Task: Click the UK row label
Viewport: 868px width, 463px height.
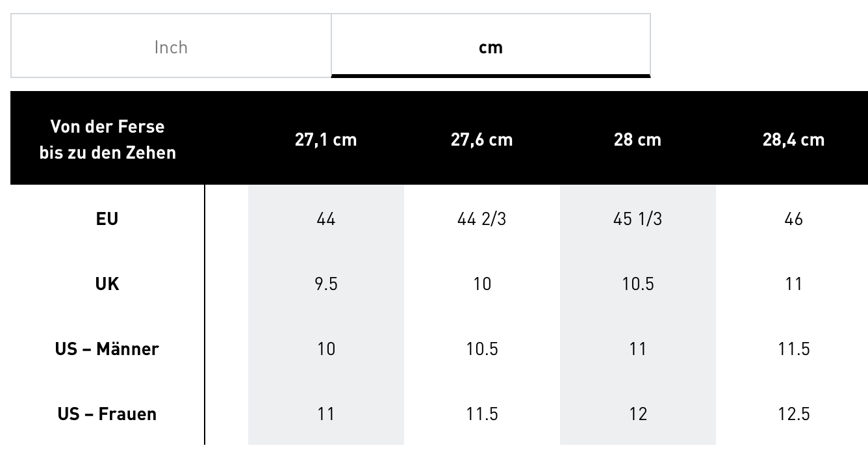Action: coord(107,284)
